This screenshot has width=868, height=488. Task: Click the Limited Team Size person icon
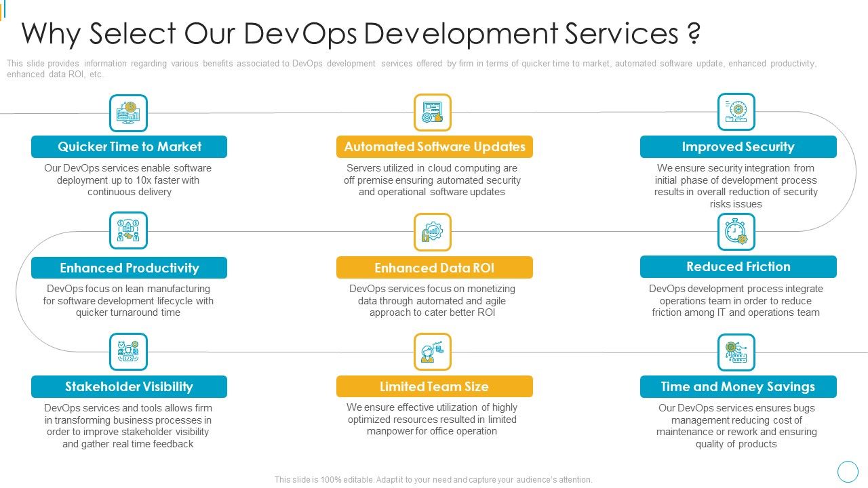click(433, 352)
